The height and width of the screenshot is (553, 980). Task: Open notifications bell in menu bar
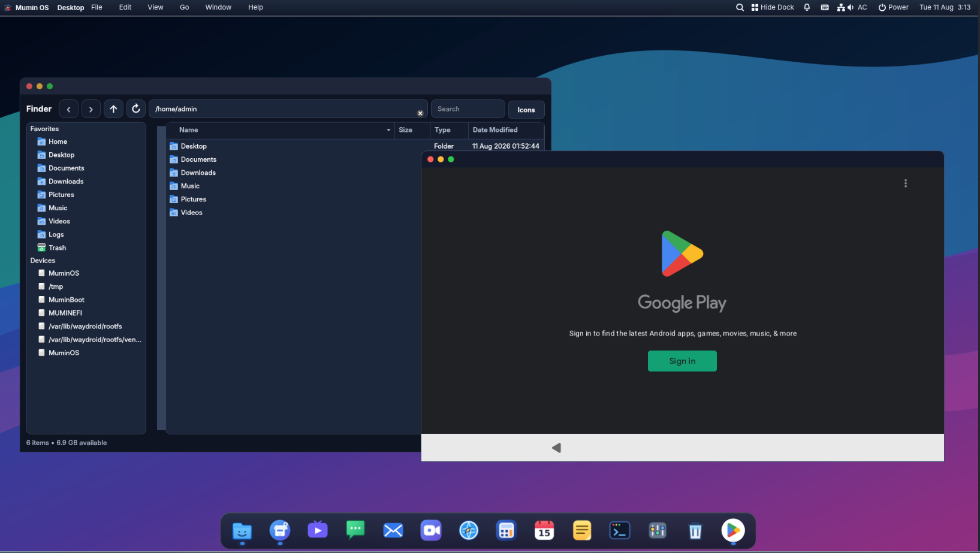click(807, 7)
